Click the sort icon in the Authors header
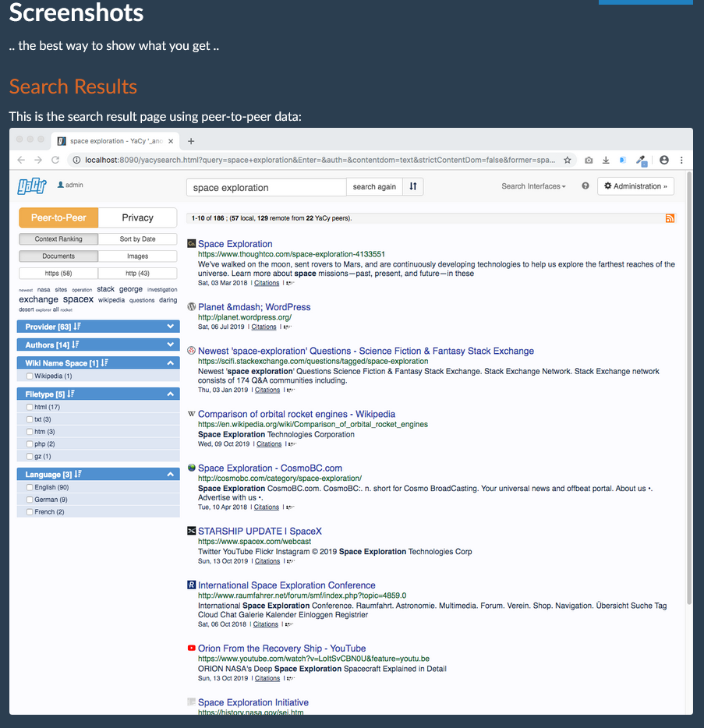The height and width of the screenshot is (728, 704). [75, 345]
